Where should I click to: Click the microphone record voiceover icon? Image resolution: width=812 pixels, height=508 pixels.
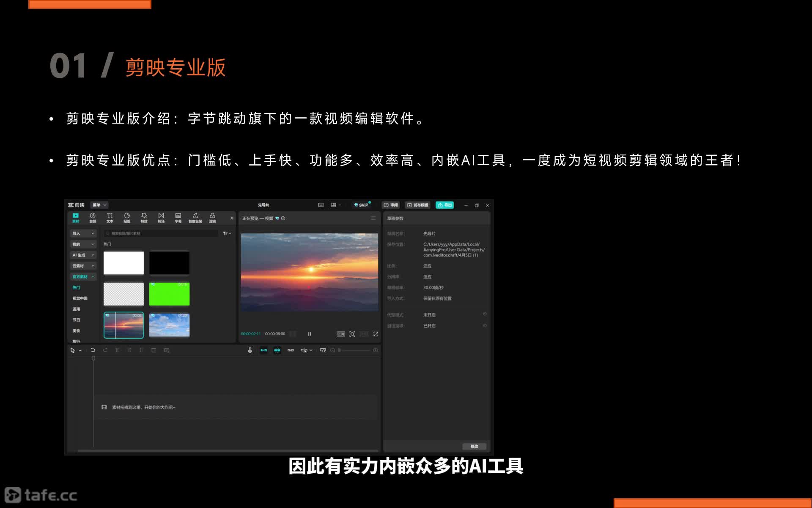click(x=250, y=350)
